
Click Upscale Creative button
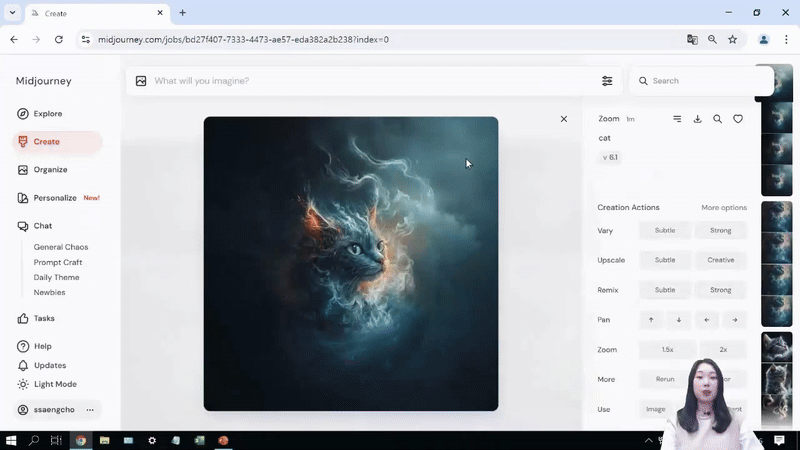pos(720,260)
